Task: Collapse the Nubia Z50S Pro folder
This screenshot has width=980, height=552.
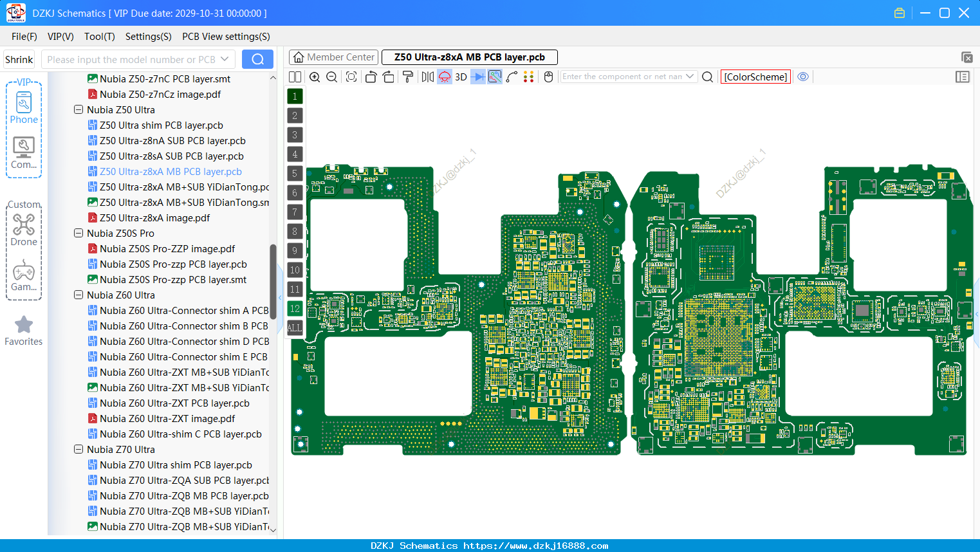Action: (x=79, y=234)
